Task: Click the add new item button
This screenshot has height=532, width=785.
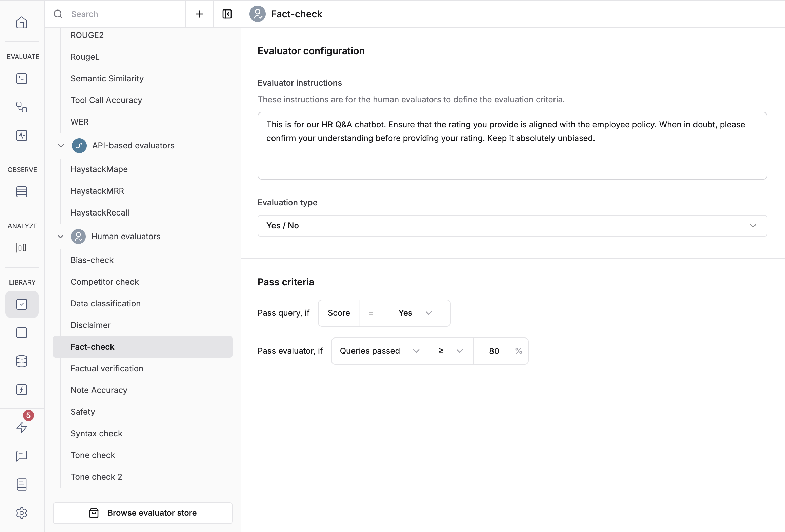Action: (x=199, y=13)
